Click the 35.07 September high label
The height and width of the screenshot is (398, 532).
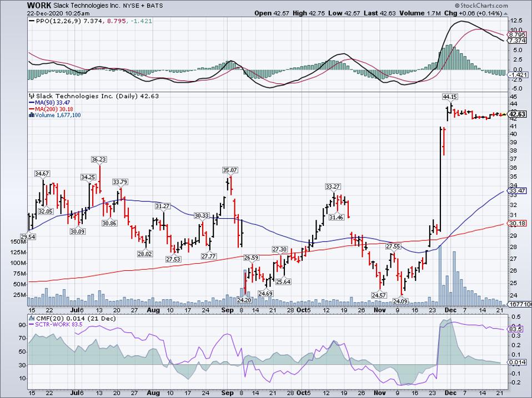pos(230,170)
